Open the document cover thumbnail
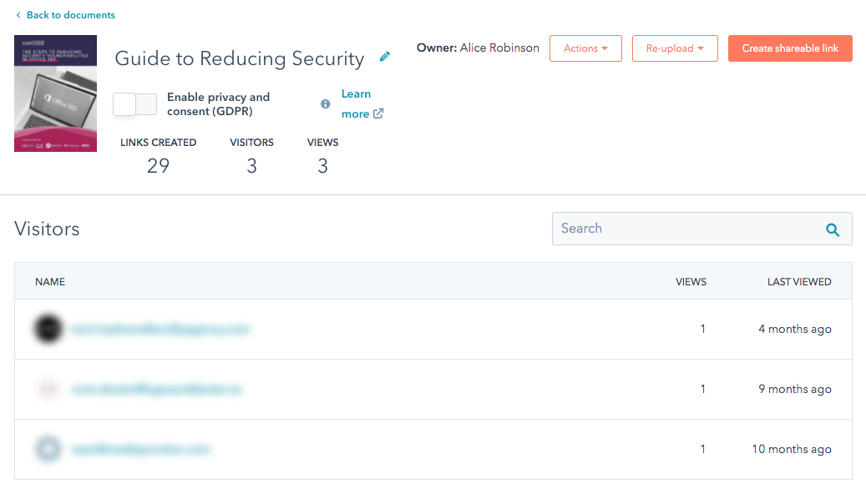 [55, 93]
